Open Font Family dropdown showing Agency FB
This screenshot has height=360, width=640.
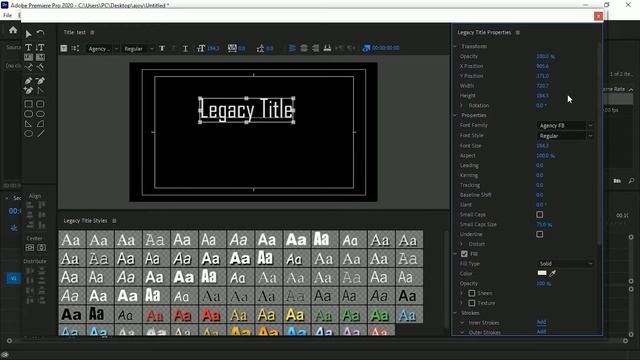[x=565, y=125]
